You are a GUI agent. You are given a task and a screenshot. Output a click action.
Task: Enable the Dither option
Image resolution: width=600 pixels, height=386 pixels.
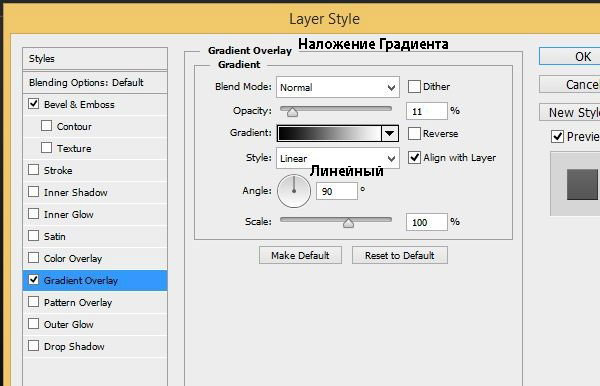414,86
